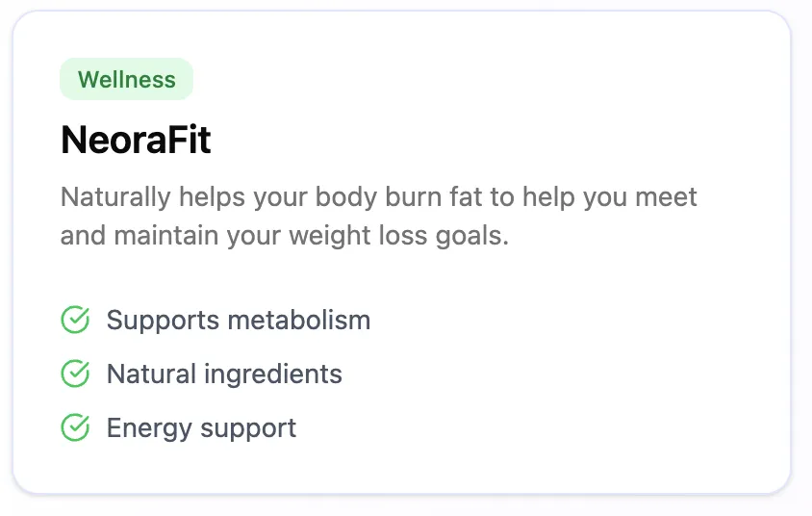
Task: Click the green checkmark beside Supports metabolism
Action: pyautogui.click(x=75, y=320)
